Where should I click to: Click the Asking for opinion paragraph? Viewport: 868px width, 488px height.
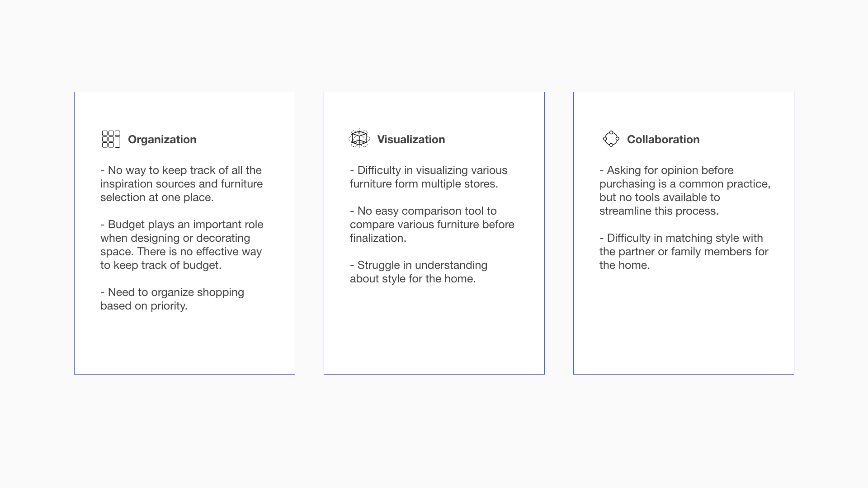tap(685, 191)
